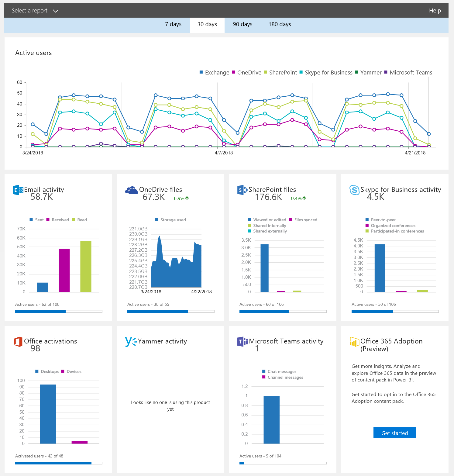The height and width of the screenshot is (476, 454).
Task: Open the SharePoint files report title
Action: coord(272,189)
